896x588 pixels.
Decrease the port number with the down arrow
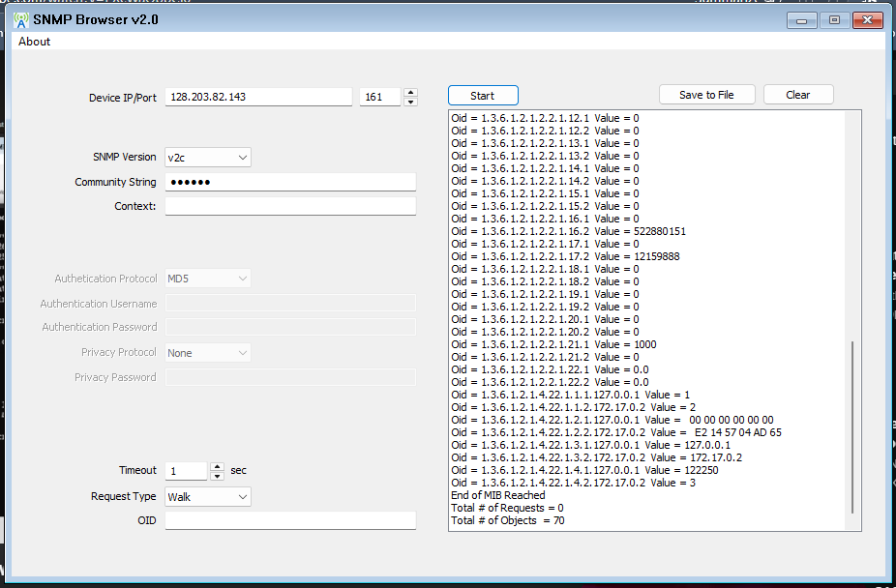(409, 101)
